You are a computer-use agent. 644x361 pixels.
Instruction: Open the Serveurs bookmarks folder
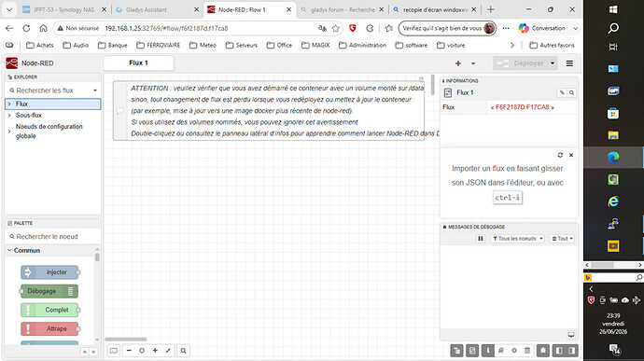[242, 45]
